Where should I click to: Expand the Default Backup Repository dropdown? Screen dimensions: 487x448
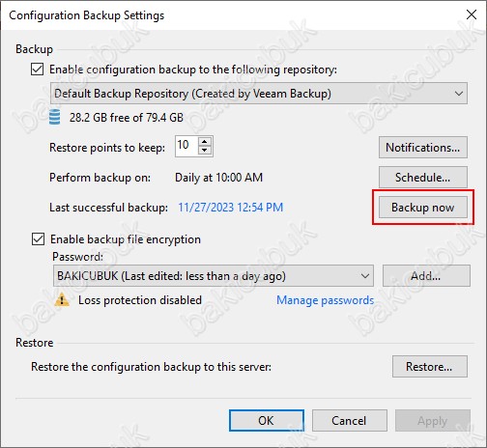point(259,94)
